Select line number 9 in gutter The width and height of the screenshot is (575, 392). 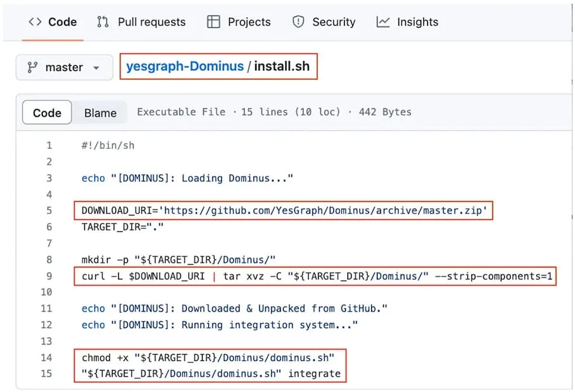click(x=49, y=275)
